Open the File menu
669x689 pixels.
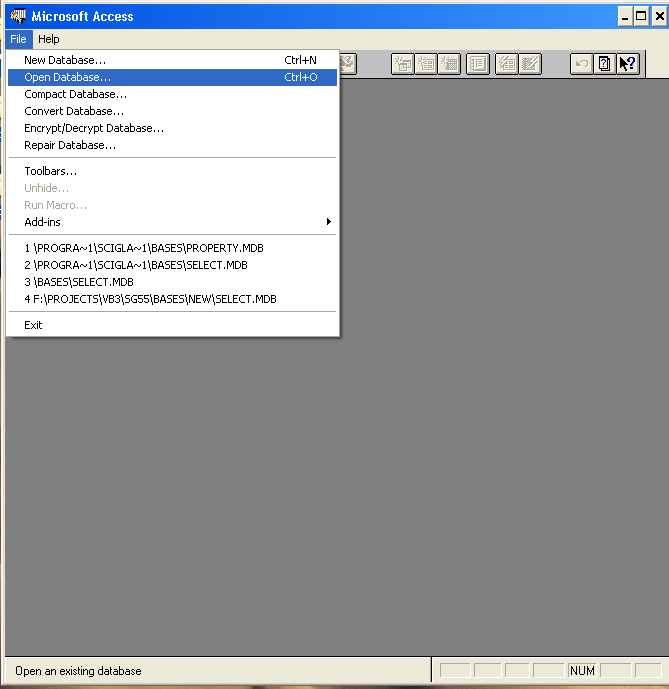click(18, 39)
